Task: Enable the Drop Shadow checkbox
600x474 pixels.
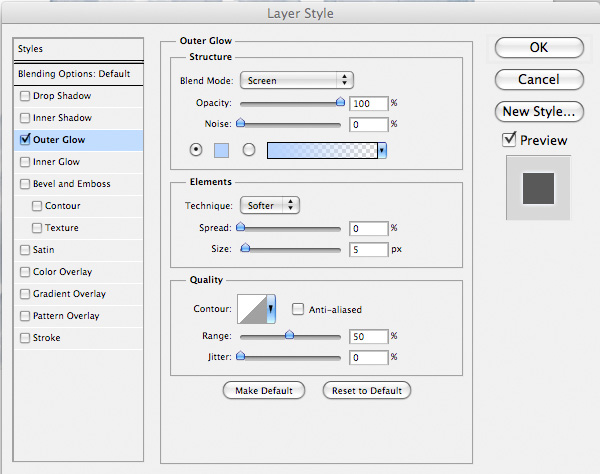Action: (x=25, y=96)
